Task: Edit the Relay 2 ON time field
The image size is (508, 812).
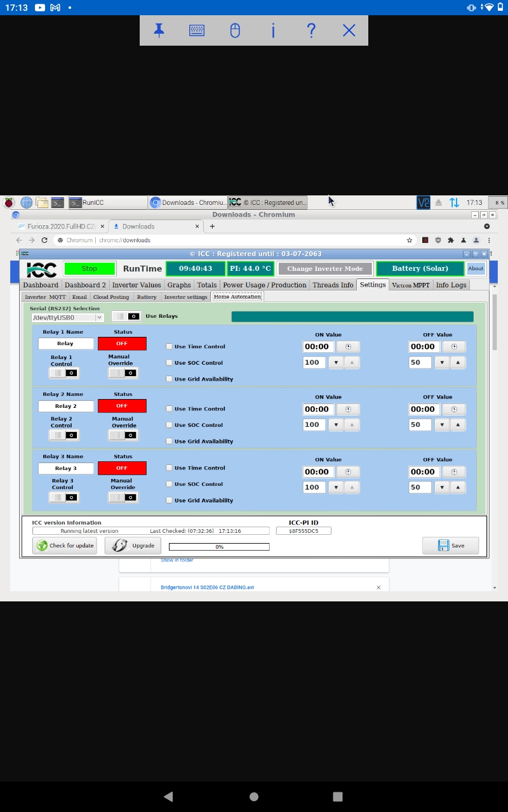Action: pos(318,409)
